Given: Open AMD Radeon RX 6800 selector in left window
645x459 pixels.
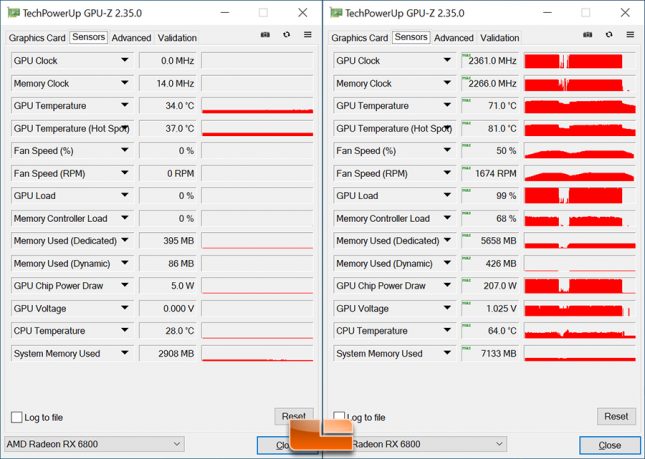Looking at the screenshot, I should pos(94,444).
